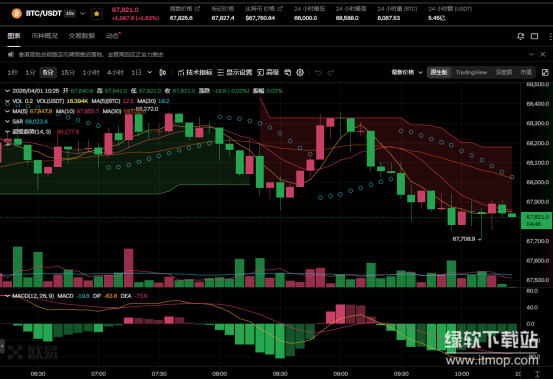Viewport: 553px width, 380px height.
Task: Open 技术指标 technical indicators
Action: click(x=195, y=72)
